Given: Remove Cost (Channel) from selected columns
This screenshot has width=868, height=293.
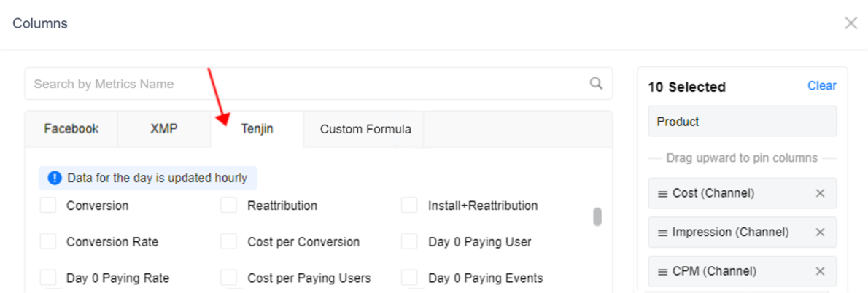Looking at the screenshot, I should 821,193.
